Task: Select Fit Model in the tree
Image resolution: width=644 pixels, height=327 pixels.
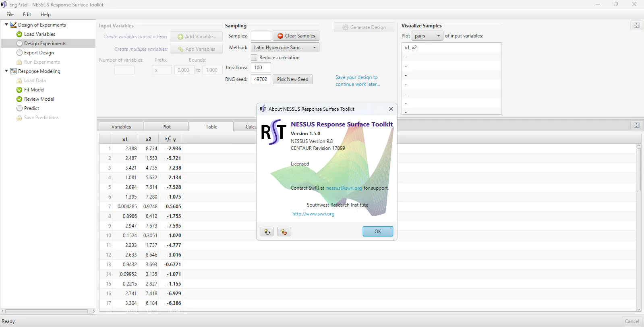Action: 34,90
